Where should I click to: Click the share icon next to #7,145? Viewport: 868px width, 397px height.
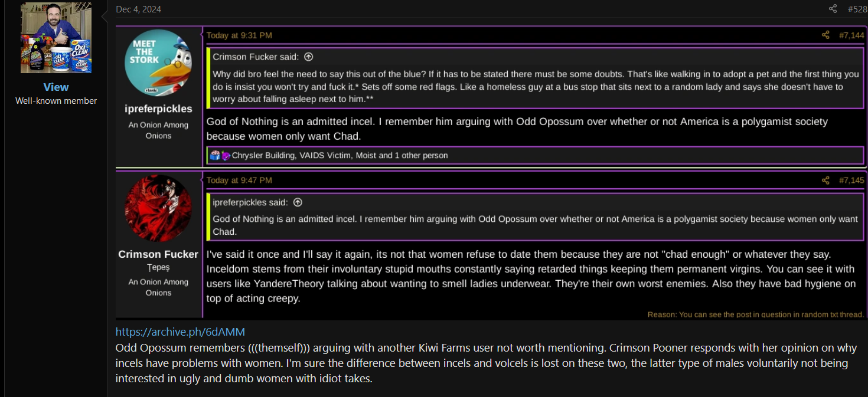tap(825, 180)
